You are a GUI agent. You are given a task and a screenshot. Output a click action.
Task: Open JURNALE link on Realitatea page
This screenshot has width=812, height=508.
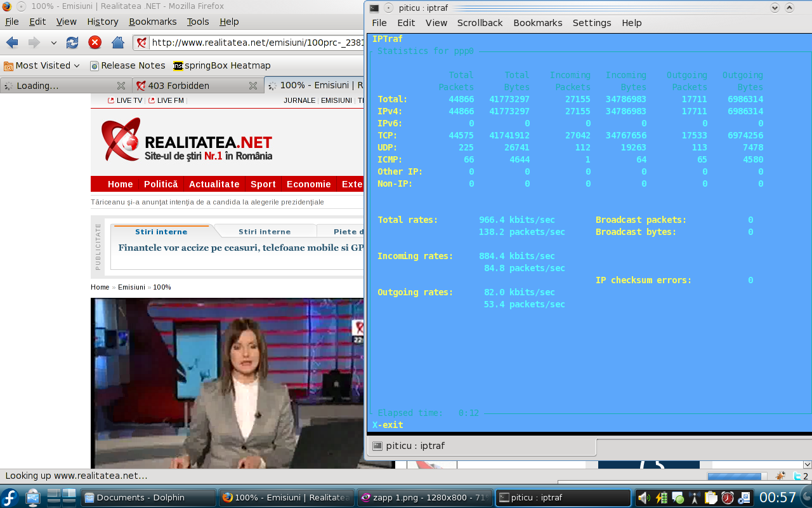click(299, 100)
